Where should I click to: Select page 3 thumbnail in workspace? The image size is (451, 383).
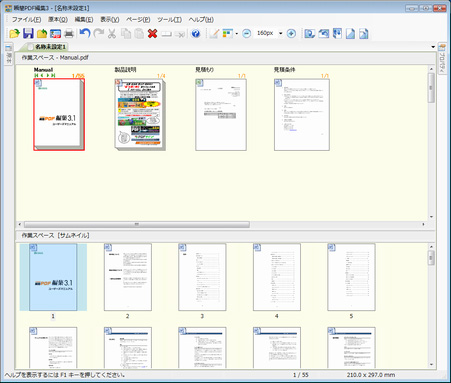(202, 277)
